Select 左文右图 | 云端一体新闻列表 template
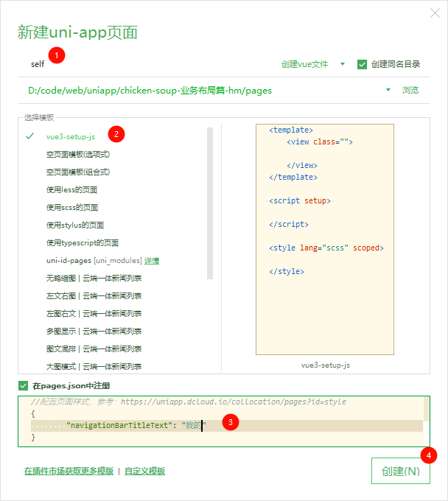This screenshot has width=448, height=501. [x=94, y=296]
